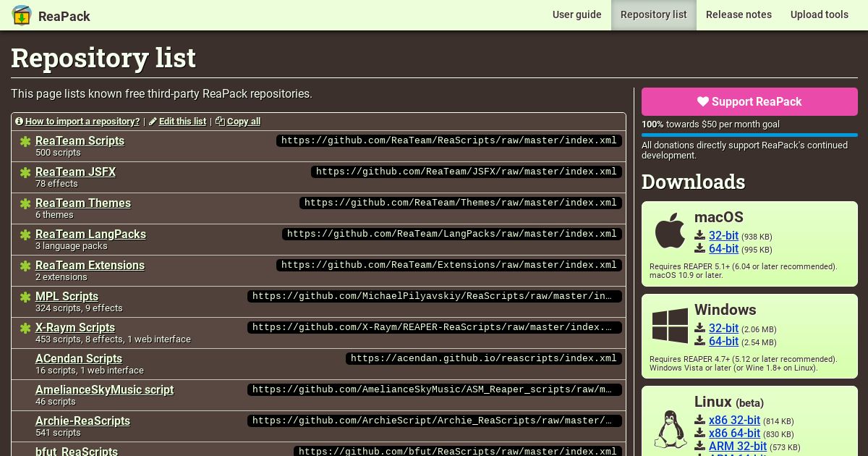Select the ReaTeam Extensions index.xml URL field
This screenshot has height=456, width=868.
click(x=449, y=265)
